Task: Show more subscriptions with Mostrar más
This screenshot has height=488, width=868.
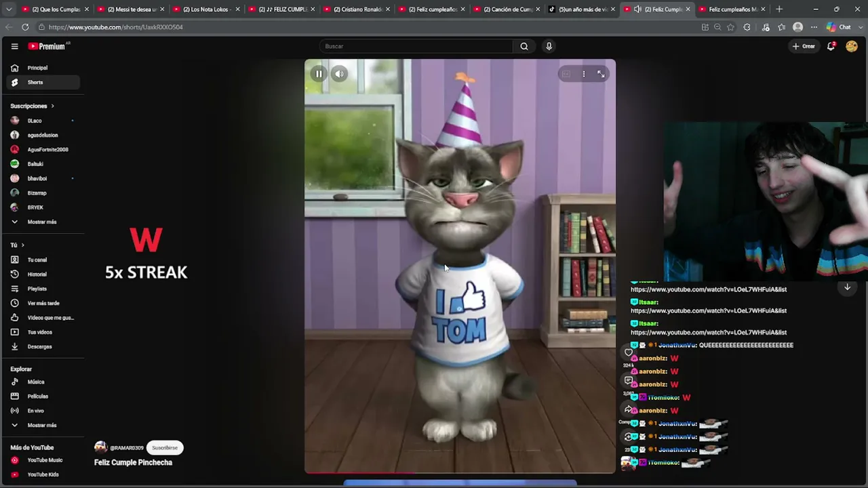Action: pyautogui.click(x=43, y=222)
